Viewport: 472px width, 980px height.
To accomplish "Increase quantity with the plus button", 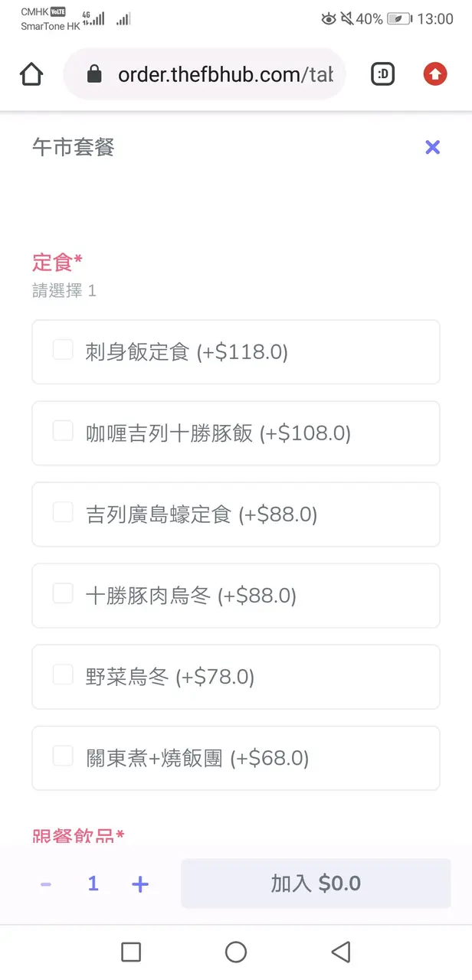I will pos(139,884).
